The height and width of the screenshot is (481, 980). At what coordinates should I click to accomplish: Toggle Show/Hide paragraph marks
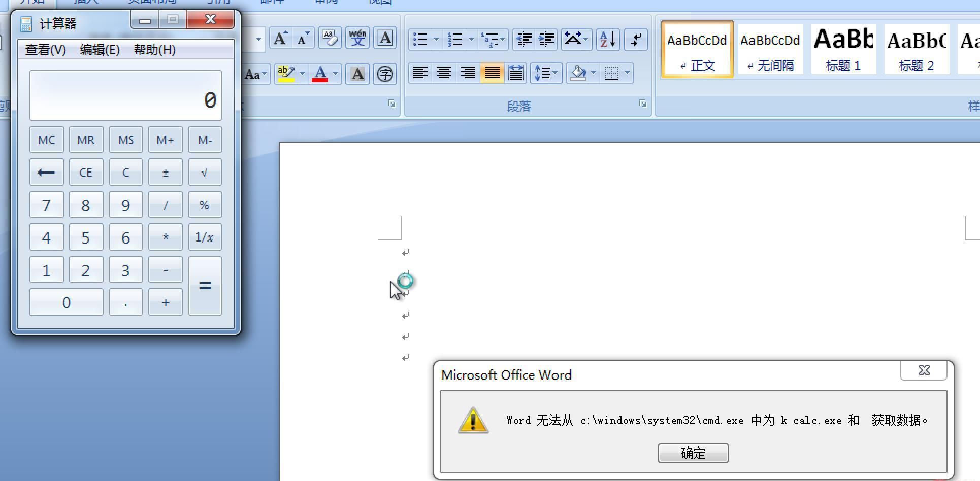click(636, 39)
